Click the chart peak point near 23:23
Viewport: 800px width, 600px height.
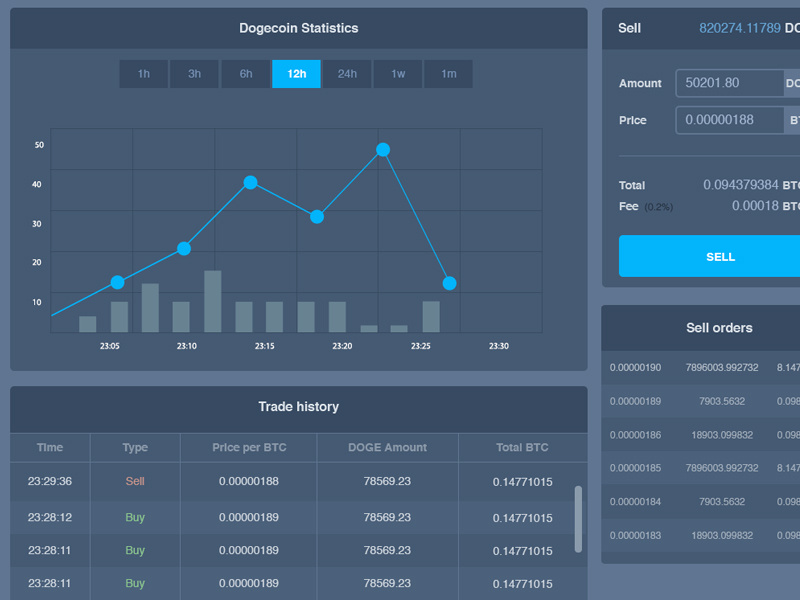383,149
